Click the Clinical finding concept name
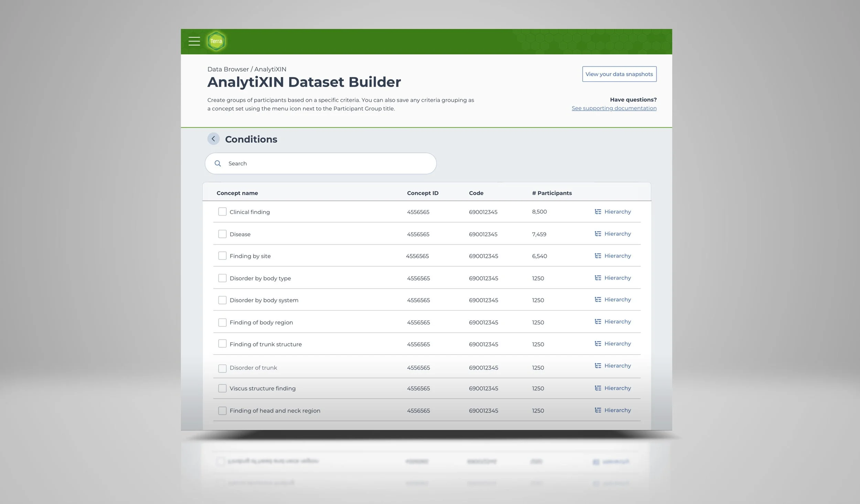This screenshot has width=860, height=504. tap(250, 212)
